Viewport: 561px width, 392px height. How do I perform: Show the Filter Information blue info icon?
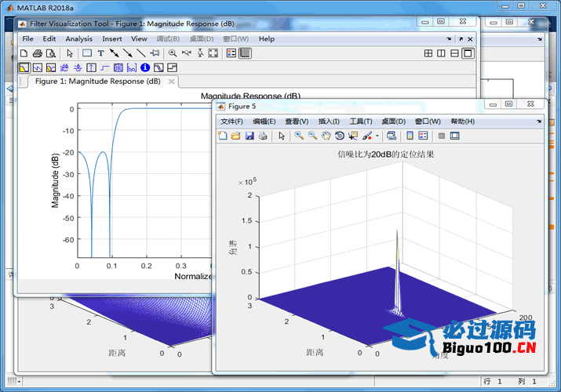coord(145,68)
